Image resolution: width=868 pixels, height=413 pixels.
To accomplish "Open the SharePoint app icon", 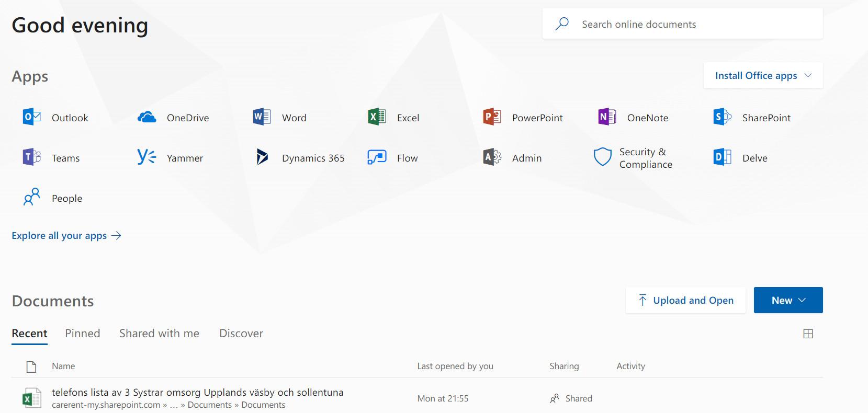I will tap(722, 117).
